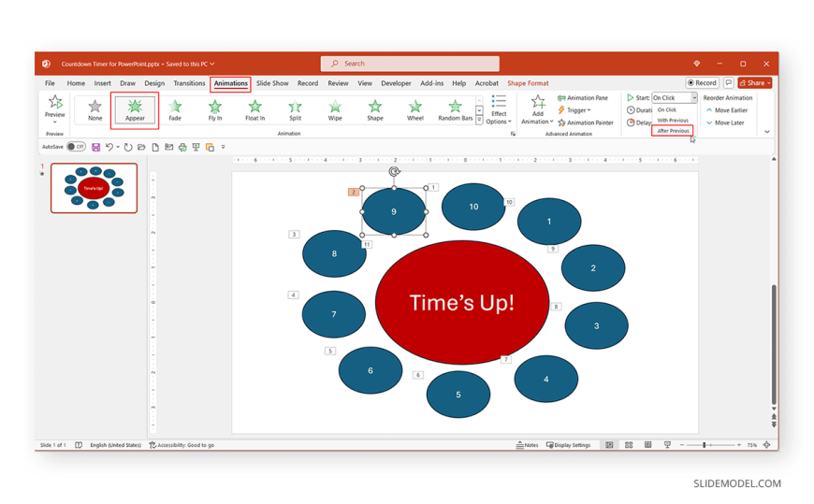The image size is (814, 504).
Task: Open the Comments speech bubble icon
Action: (x=728, y=82)
